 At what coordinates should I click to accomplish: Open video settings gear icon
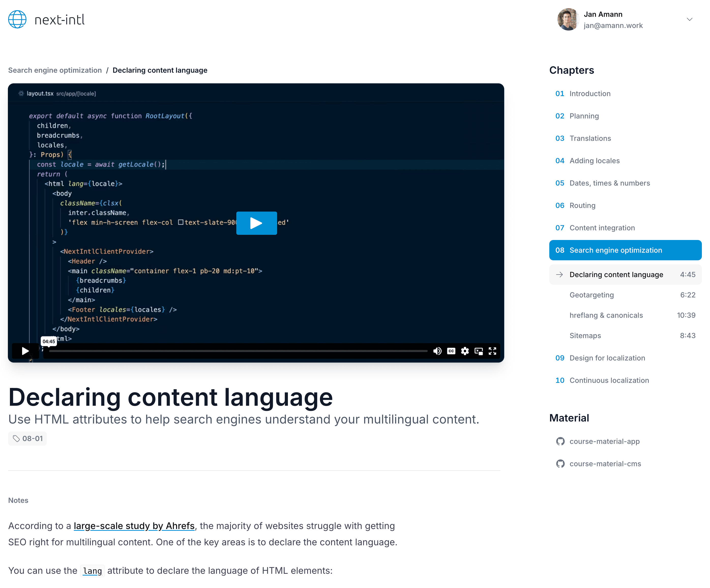(465, 351)
